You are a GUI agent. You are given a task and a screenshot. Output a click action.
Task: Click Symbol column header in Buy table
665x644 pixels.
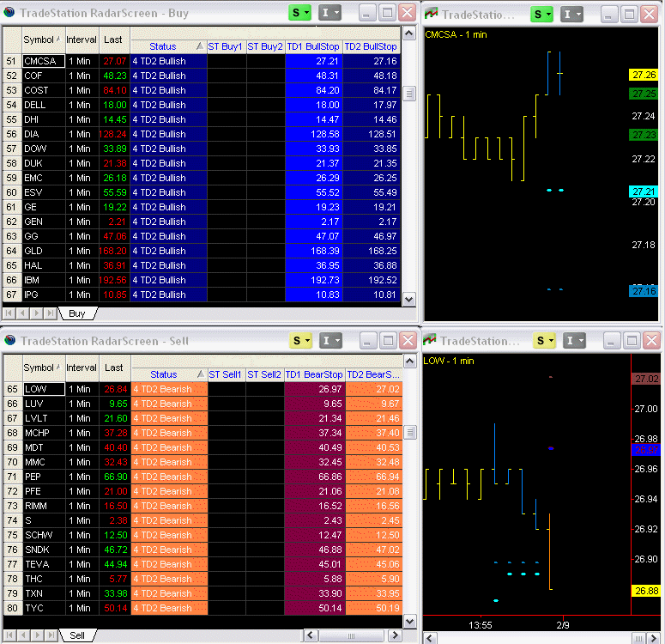coord(43,39)
